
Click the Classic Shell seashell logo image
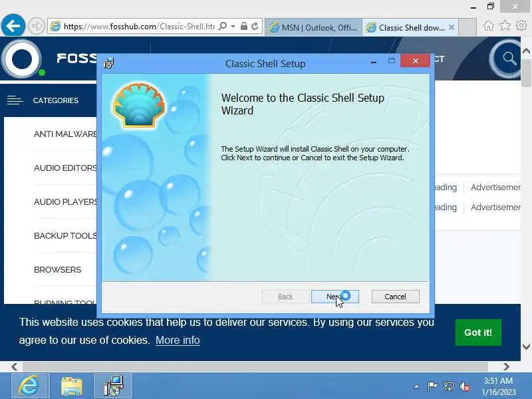(139, 106)
